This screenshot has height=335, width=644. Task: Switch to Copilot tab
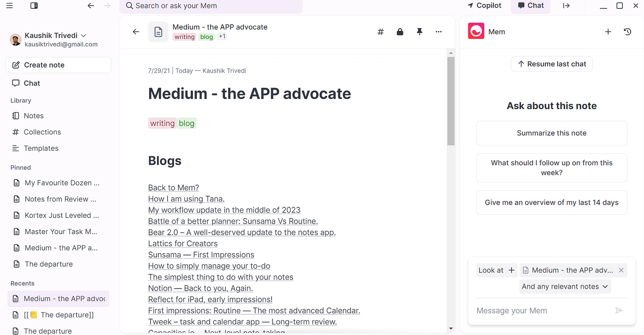pyautogui.click(x=484, y=5)
